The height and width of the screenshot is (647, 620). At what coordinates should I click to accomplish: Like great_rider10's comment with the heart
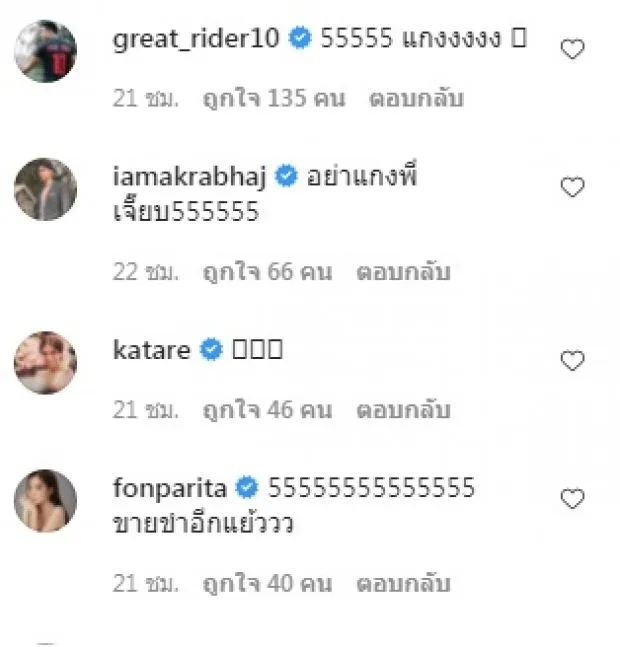[x=572, y=49]
